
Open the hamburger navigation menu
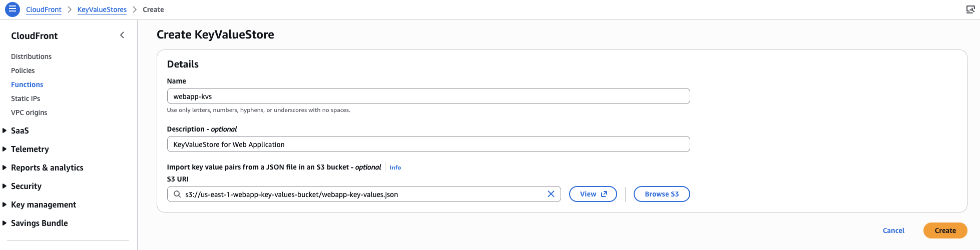coord(13,9)
